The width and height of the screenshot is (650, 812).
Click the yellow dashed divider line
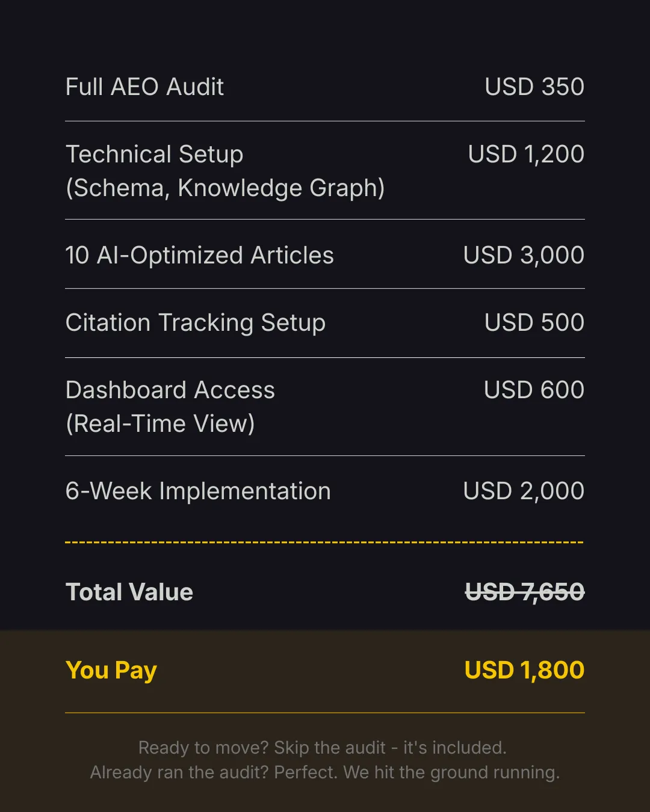click(x=324, y=543)
